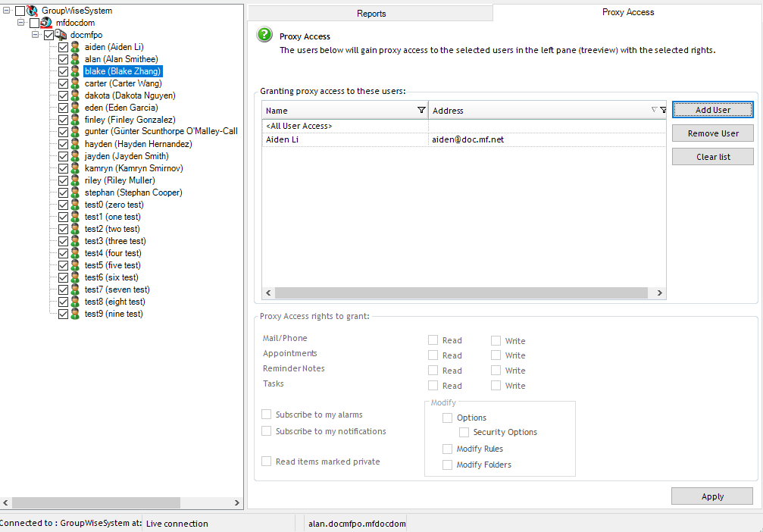Click the user icon beside hayden (Hayden Hernandez)
This screenshot has width=763, height=532.
click(x=75, y=143)
